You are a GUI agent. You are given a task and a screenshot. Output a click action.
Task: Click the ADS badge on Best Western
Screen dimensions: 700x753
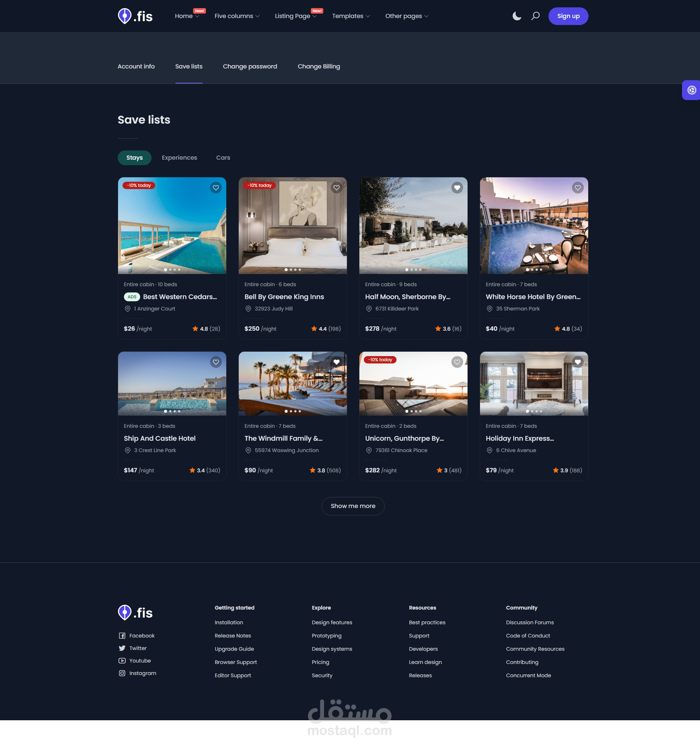[x=132, y=297]
